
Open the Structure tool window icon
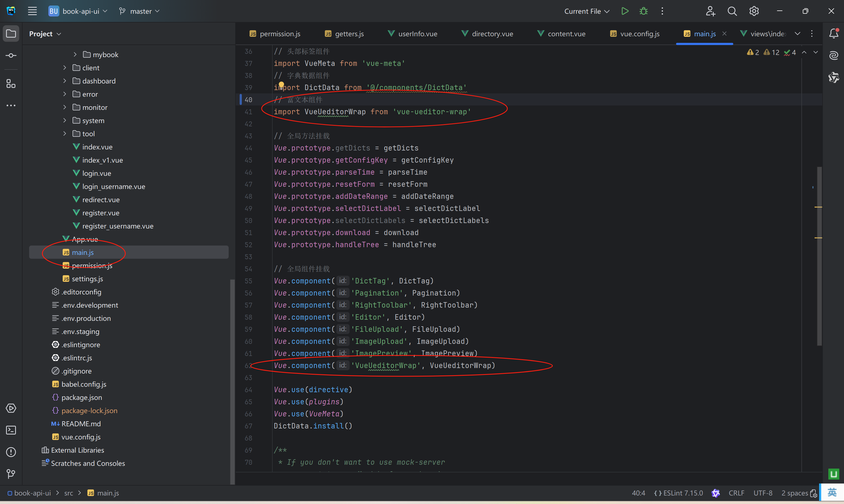(11, 83)
